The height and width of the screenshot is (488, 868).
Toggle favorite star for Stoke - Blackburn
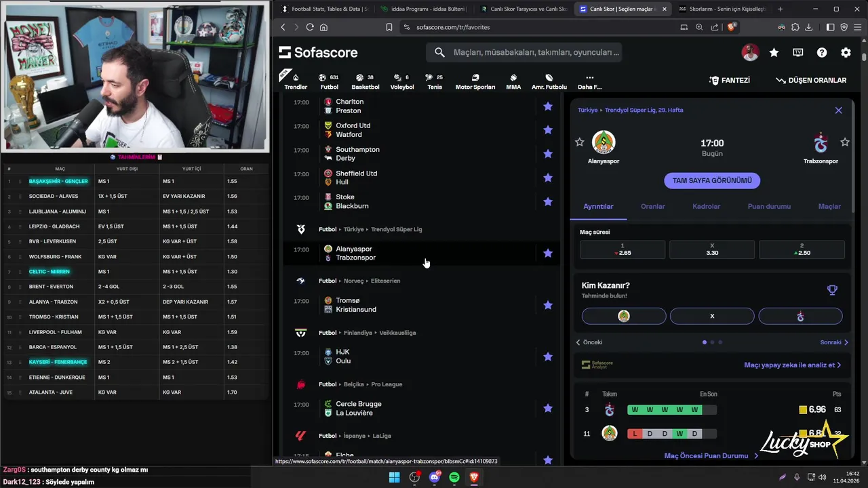[x=548, y=201]
